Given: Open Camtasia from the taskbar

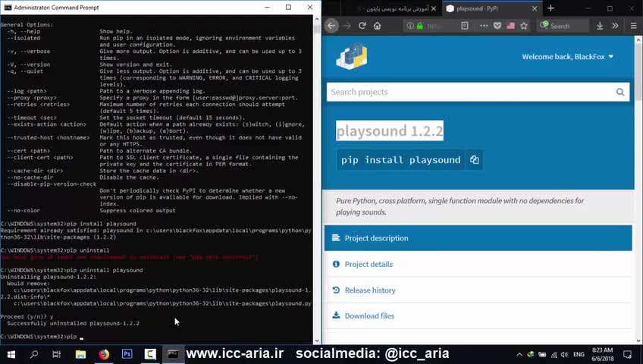Looking at the screenshot, I should coord(150,354).
